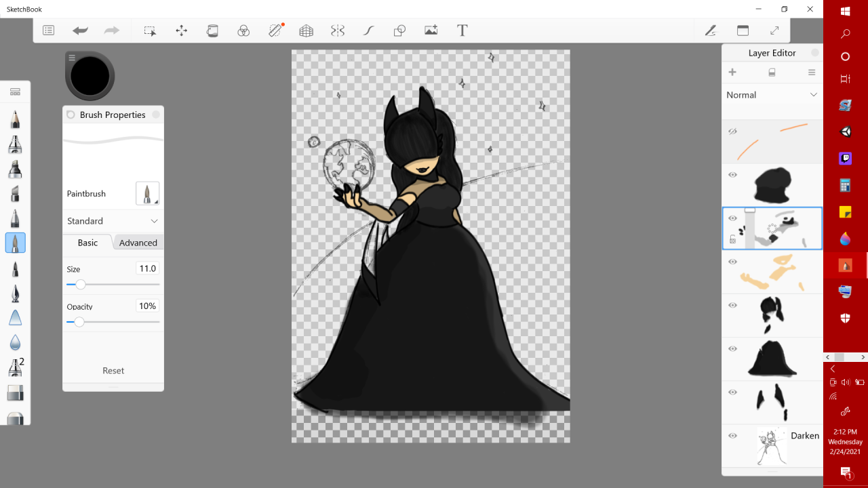Activate the Transform move tool
The height and width of the screenshot is (488, 868).
click(181, 30)
